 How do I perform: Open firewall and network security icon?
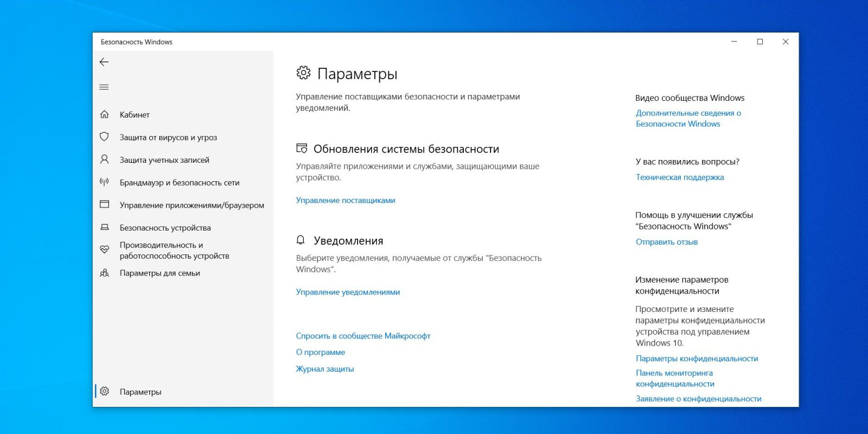105,182
